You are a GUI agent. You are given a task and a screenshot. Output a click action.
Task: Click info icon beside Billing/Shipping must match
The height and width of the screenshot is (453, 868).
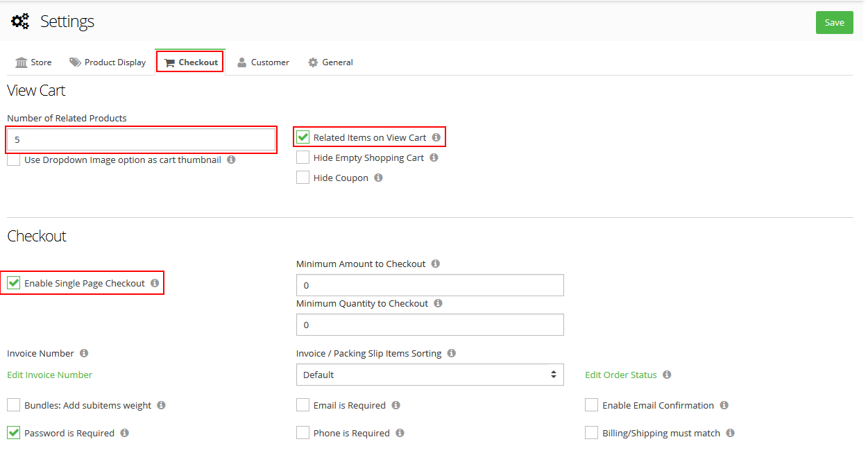(730, 433)
